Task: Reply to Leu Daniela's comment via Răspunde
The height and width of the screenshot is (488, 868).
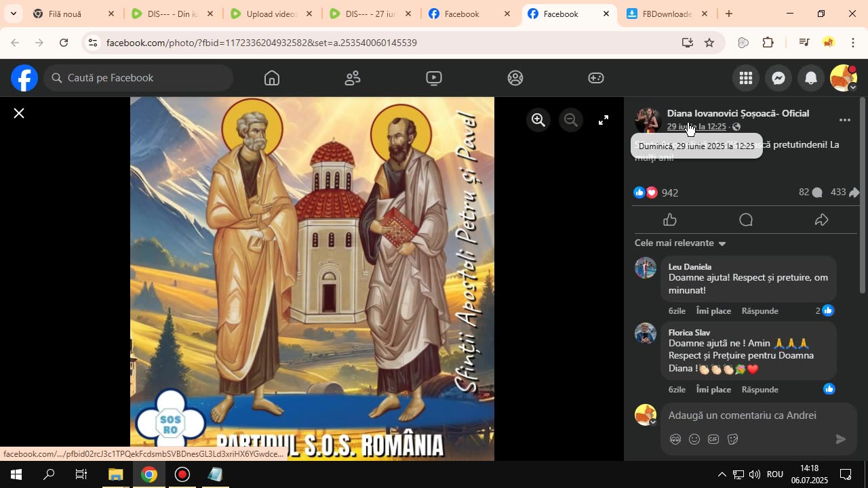Action: 759,311
